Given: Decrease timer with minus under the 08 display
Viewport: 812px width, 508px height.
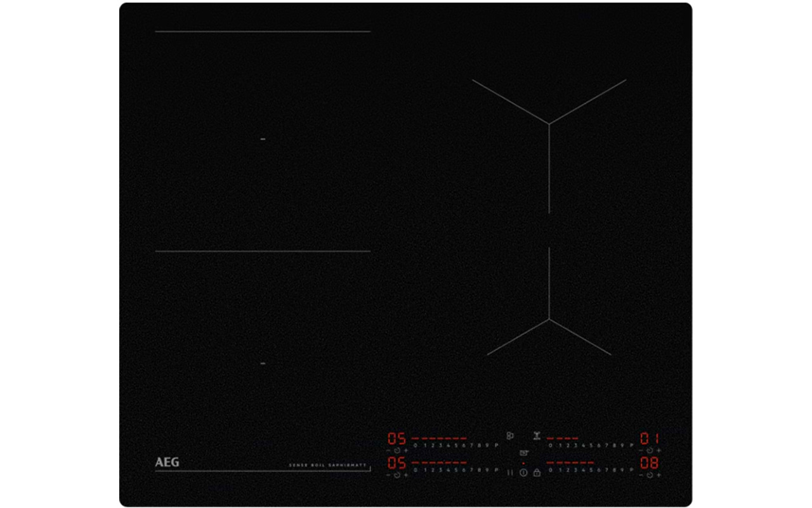Looking at the screenshot, I should pyautogui.click(x=641, y=475).
